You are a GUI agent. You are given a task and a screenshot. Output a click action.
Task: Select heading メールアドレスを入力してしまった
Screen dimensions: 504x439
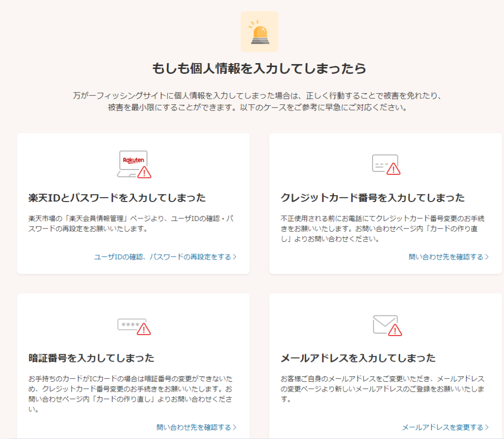coord(358,358)
